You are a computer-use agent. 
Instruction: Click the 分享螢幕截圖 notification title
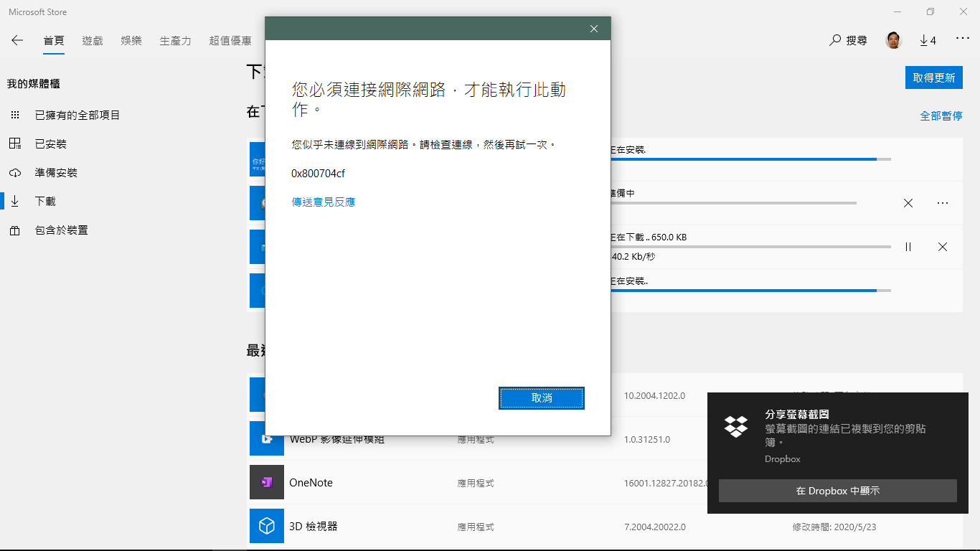tap(797, 415)
